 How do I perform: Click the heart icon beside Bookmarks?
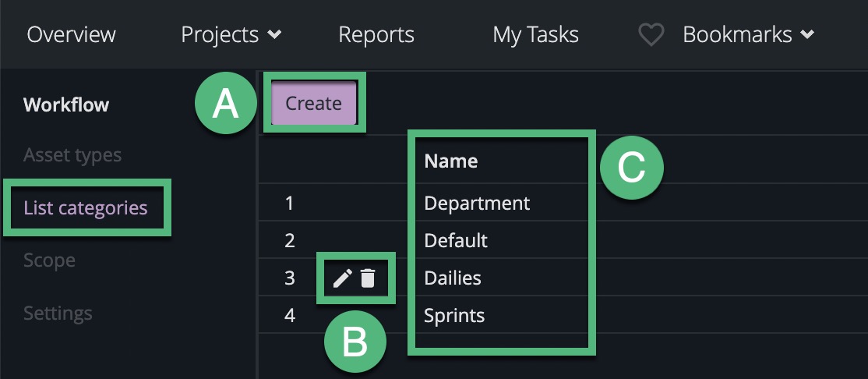651,35
